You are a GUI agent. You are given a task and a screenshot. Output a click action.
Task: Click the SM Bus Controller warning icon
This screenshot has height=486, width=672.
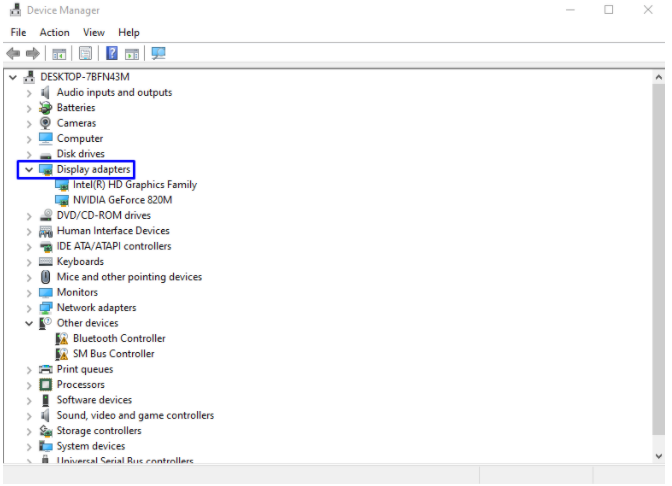pyautogui.click(x=62, y=354)
